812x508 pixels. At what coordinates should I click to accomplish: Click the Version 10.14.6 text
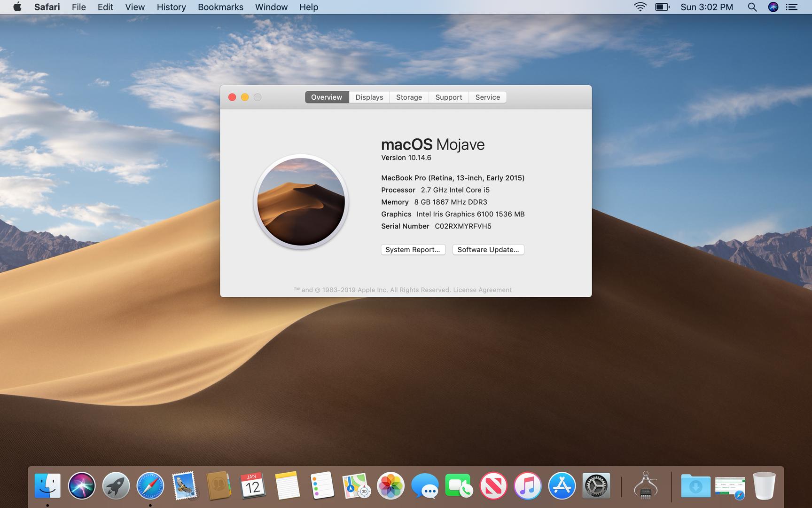pyautogui.click(x=406, y=158)
